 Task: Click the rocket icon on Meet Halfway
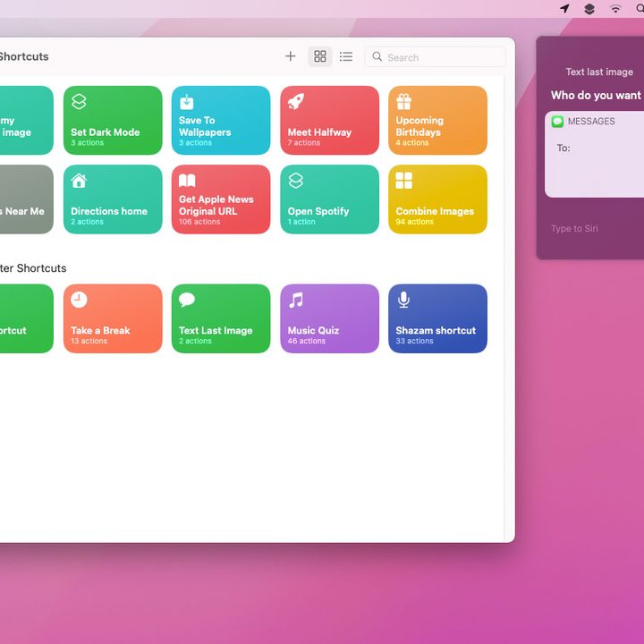296,101
